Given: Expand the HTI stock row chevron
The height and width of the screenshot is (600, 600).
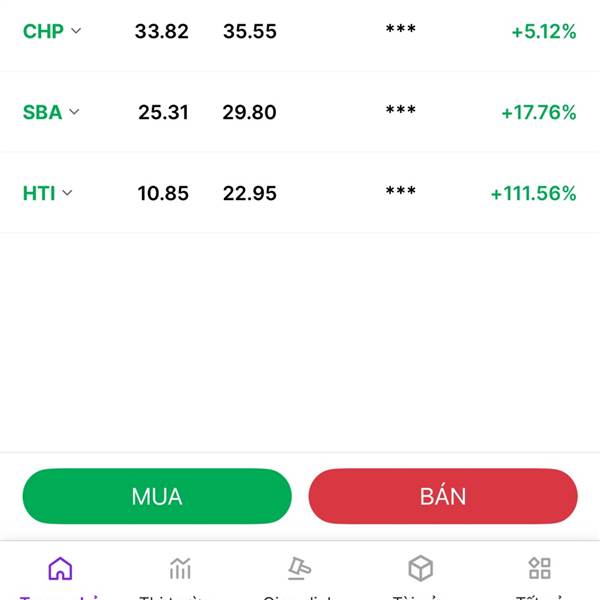Looking at the screenshot, I should click(x=67, y=192).
